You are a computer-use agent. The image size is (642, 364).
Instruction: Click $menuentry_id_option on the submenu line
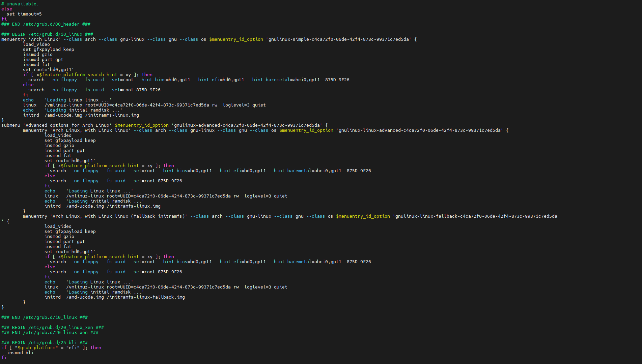pyautogui.click(x=142, y=125)
